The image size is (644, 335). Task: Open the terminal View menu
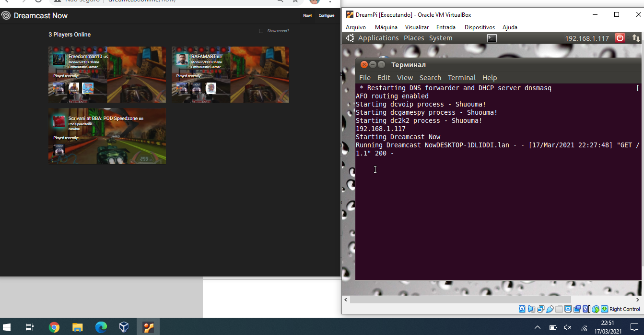tap(405, 78)
